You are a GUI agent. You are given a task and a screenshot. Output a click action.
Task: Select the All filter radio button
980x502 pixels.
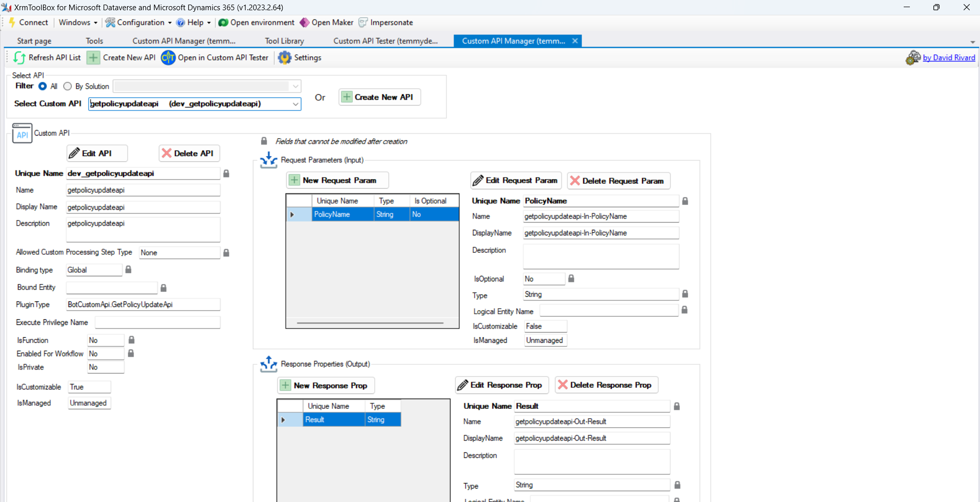(x=42, y=86)
